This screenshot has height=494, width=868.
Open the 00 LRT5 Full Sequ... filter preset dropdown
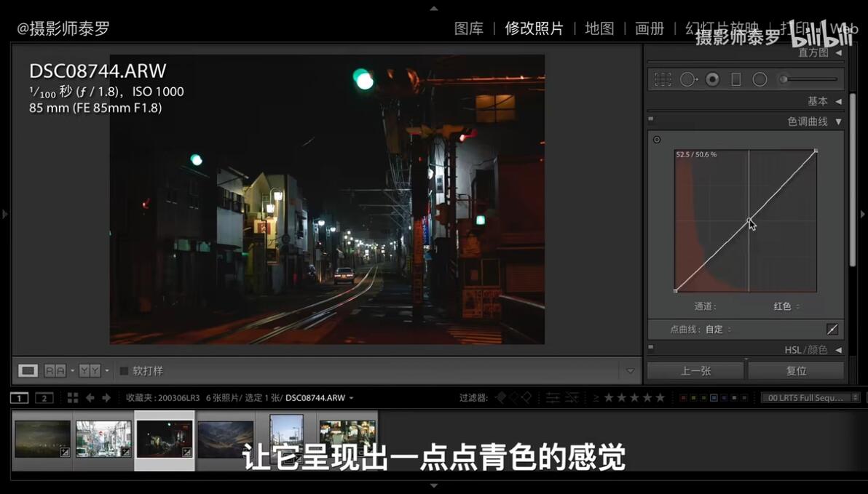click(811, 398)
